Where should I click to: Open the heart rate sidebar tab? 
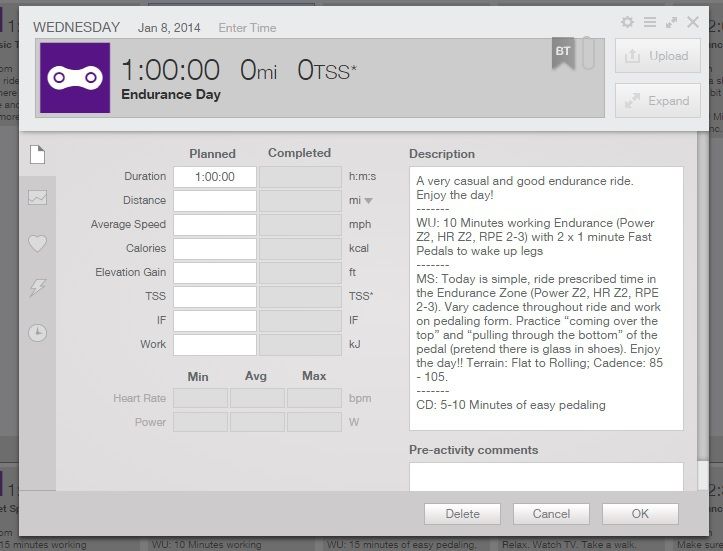pyautogui.click(x=37, y=243)
